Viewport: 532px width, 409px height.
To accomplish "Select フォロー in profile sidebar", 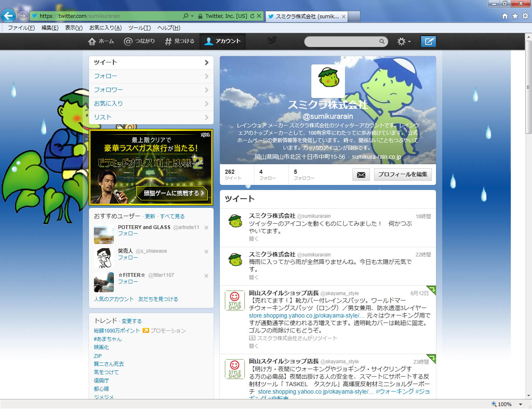I will pyautogui.click(x=151, y=76).
